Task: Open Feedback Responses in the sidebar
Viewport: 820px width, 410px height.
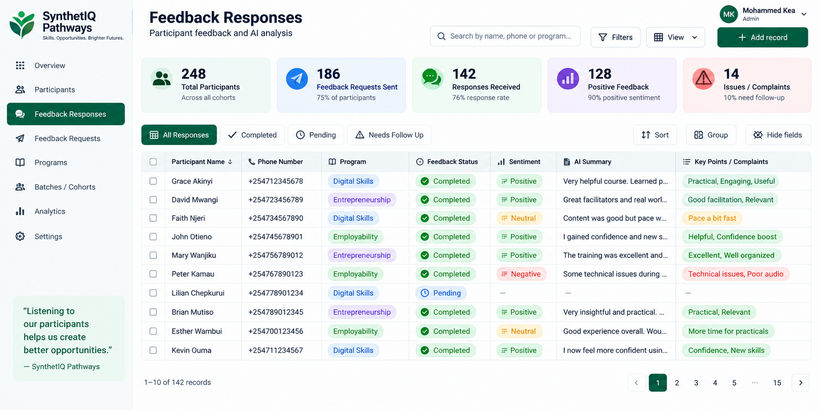Action: [66, 114]
